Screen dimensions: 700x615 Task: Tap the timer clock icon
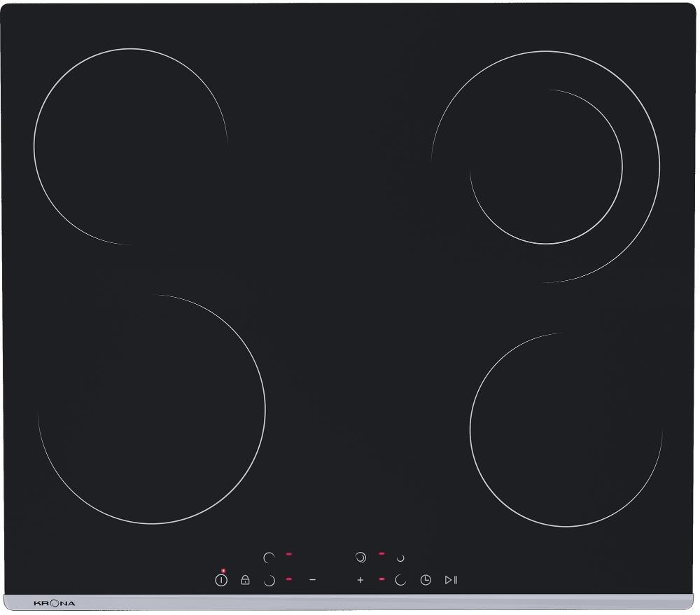tap(426, 580)
